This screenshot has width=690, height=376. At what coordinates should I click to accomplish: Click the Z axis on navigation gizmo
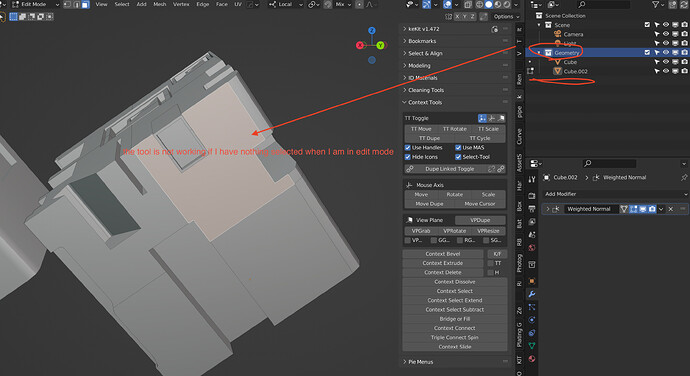[x=372, y=30]
